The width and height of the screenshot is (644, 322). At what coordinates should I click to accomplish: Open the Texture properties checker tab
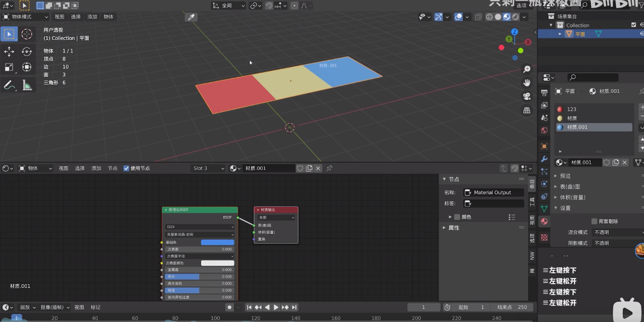pyautogui.click(x=544, y=238)
